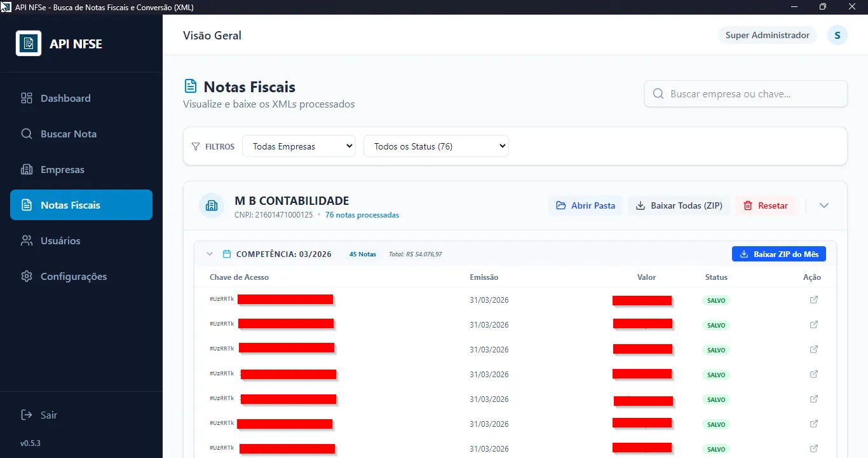868x458 pixels.
Task: Click the Super Administrador badge
Action: click(x=768, y=35)
